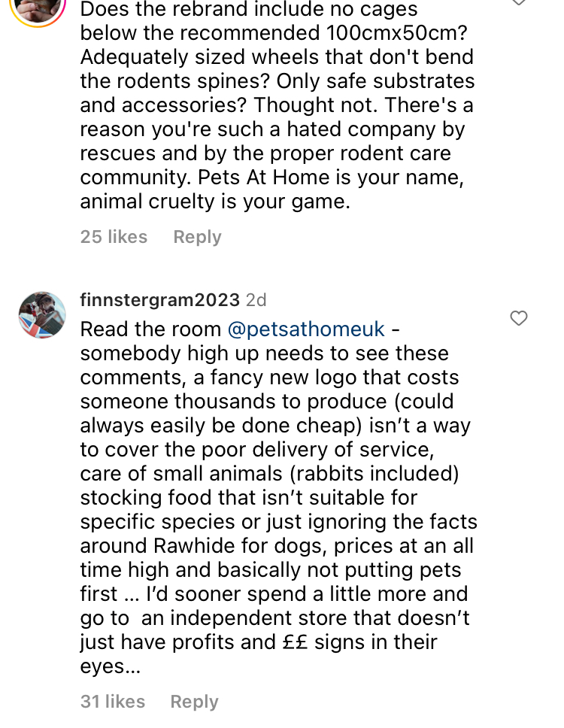Like the finnstergram2023 comment with heart icon
Viewport: 564px width, 728px height.
[519, 318]
